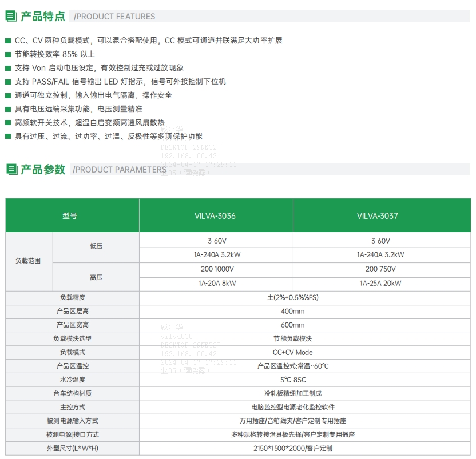Click the VILVA-3037 column header
Screen dimensions: 476x459
pos(377,216)
